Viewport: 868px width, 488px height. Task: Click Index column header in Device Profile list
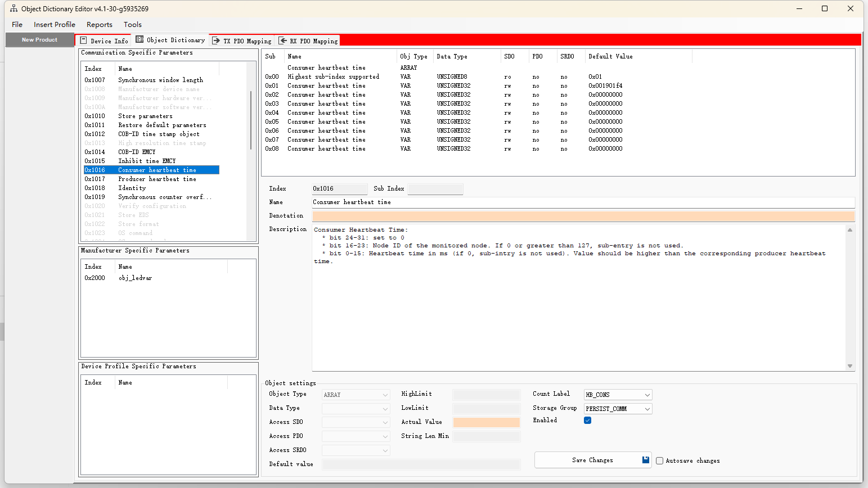98,382
